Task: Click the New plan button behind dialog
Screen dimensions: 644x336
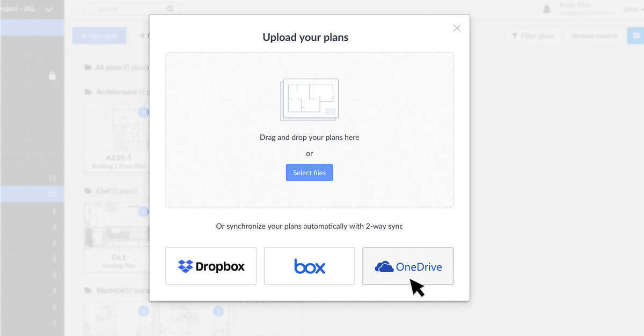Action: pyautogui.click(x=99, y=36)
